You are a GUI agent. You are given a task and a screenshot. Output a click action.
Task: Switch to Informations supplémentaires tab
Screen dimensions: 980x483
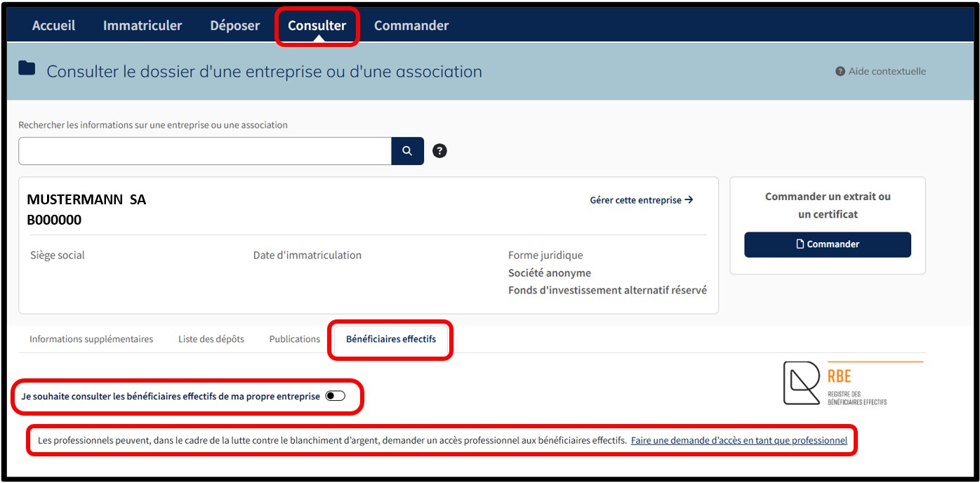pos(91,339)
